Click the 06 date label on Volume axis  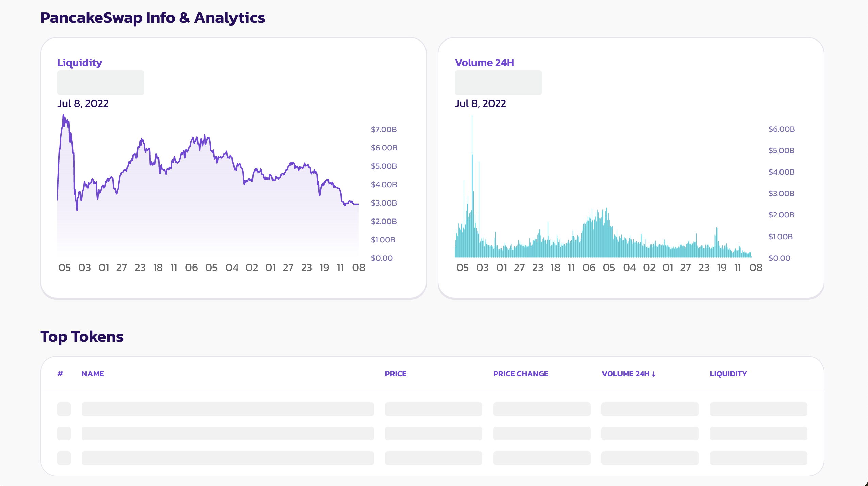[x=589, y=268]
